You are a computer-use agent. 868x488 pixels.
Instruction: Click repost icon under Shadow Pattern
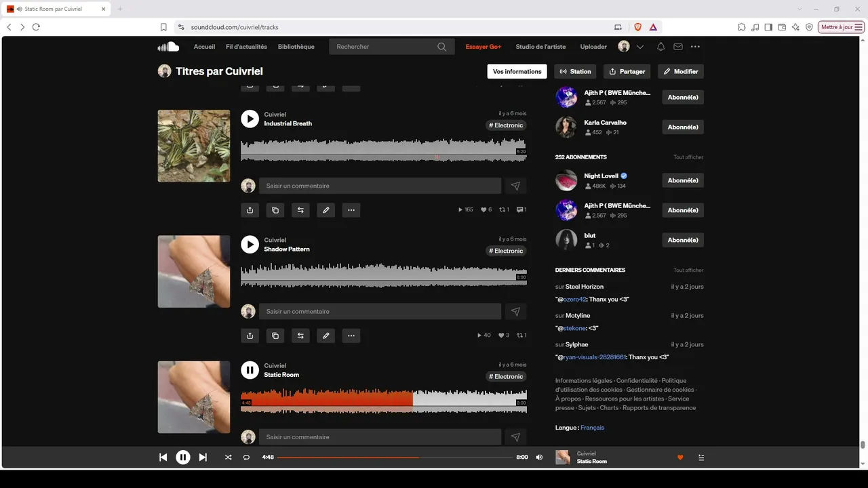point(300,335)
